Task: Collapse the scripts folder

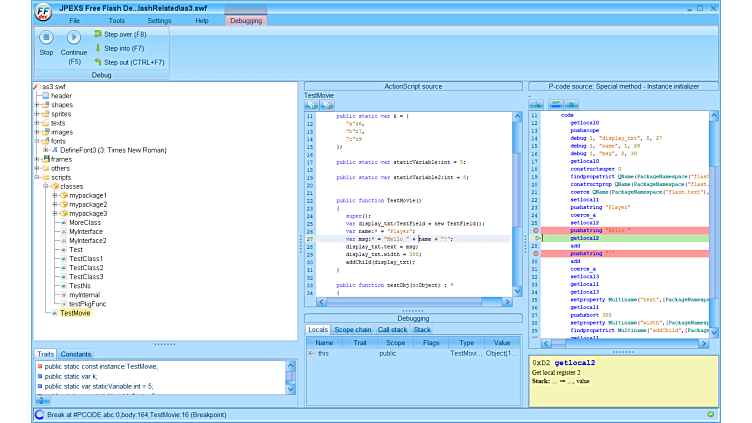Action: 37,177
